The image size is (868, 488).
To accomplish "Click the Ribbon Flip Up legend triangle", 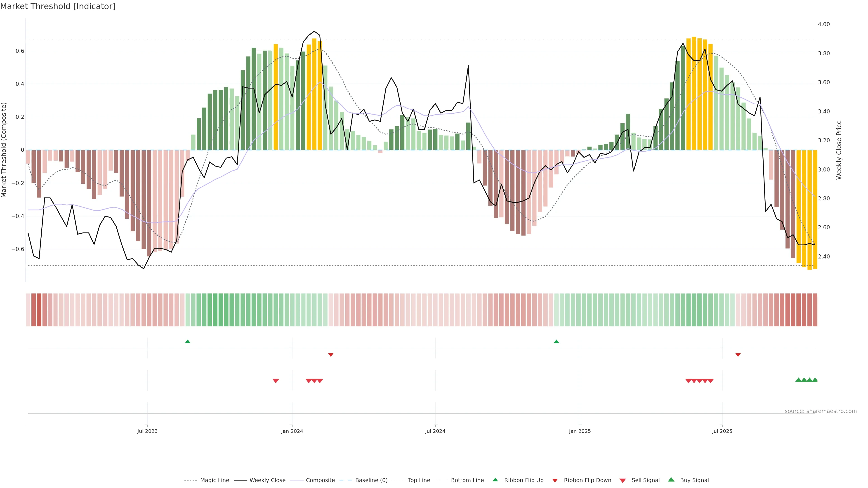I will click(x=495, y=480).
